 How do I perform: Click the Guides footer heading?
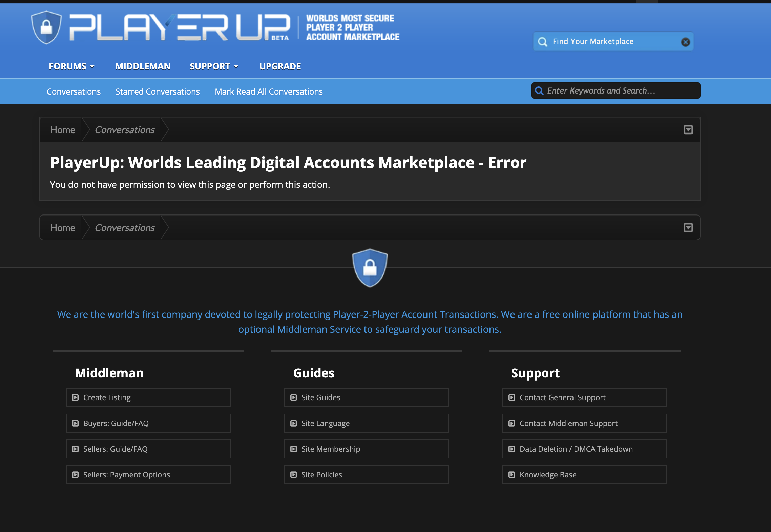[314, 373]
